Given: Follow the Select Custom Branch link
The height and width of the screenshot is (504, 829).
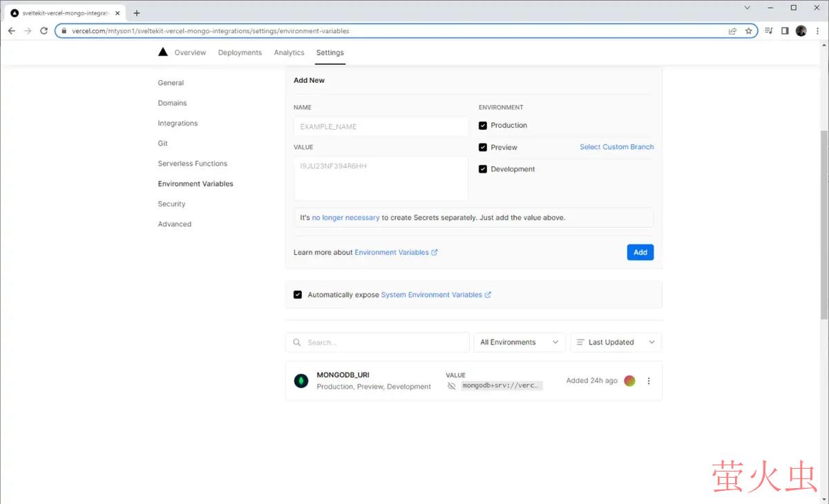Looking at the screenshot, I should [x=616, y=147].
